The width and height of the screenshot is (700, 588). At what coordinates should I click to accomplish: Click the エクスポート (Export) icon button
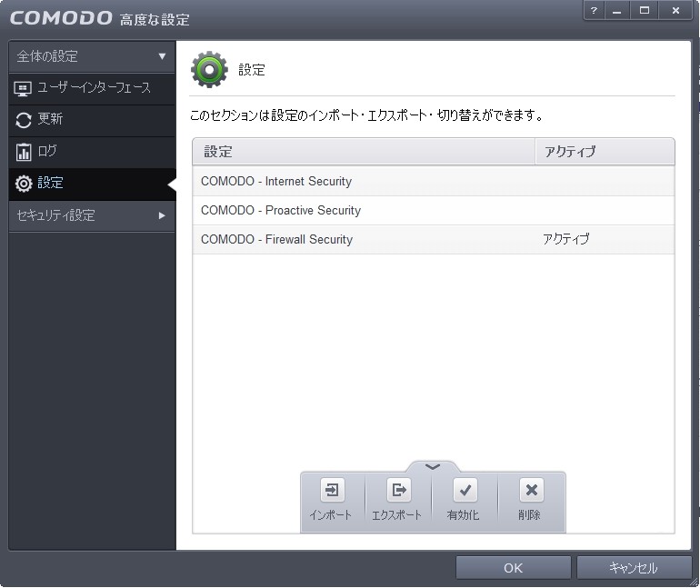[399, 490]
